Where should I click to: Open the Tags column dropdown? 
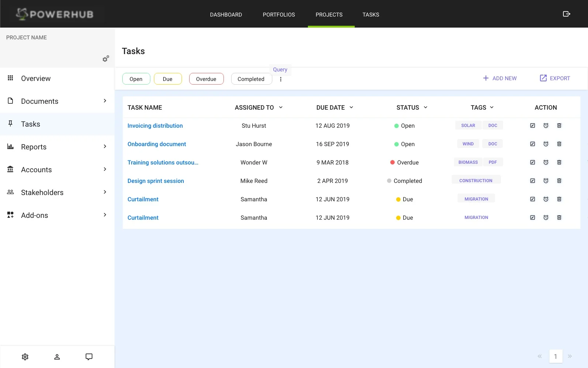click(x=492, y=107)
